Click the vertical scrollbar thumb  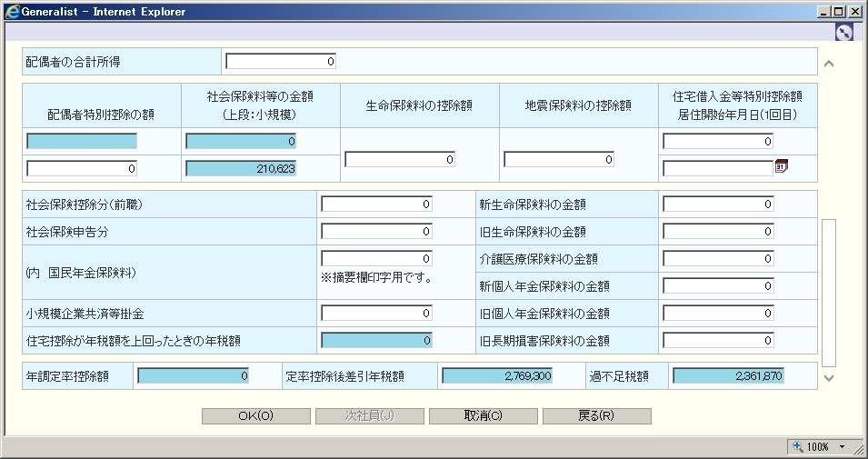point(829,293)
